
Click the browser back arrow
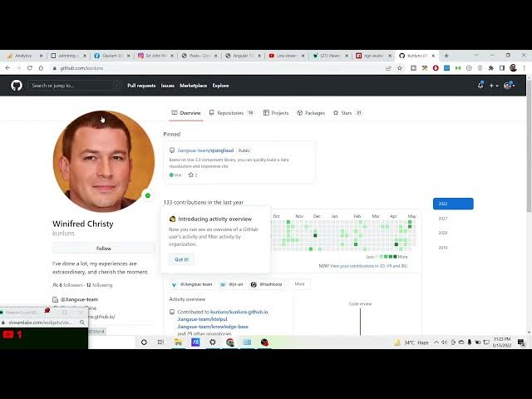click(7, 68)
